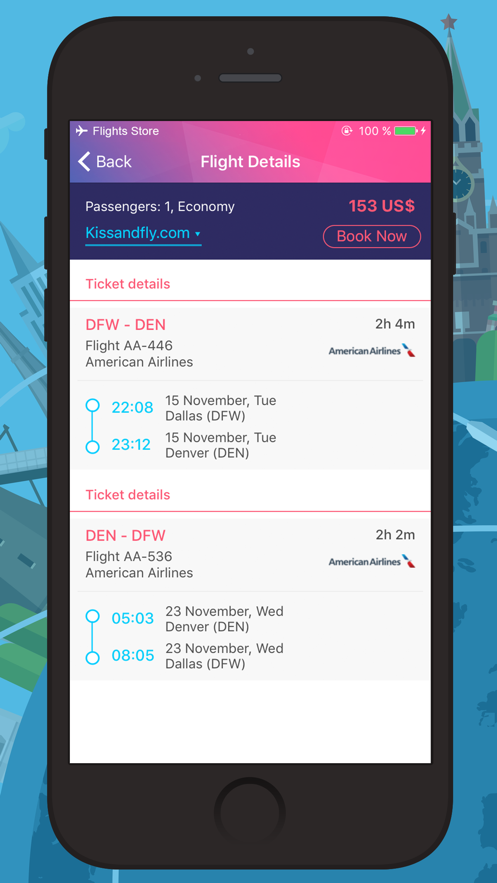Tap the Book Now button
The height and width of the screenshot is (883, 497).
(x=371, y=237)
